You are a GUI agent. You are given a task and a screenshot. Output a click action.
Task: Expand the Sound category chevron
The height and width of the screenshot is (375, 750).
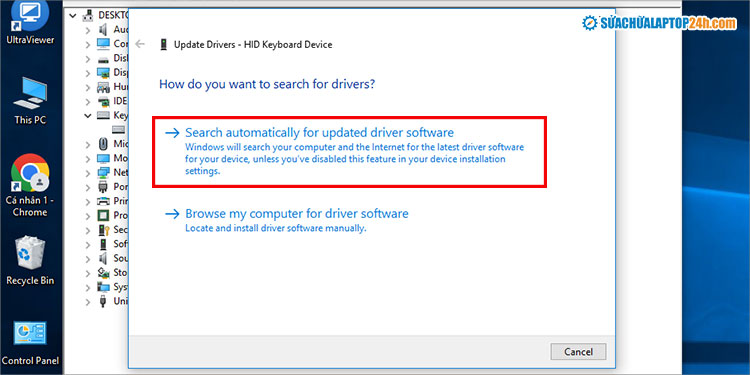click(x=88, y=259)
